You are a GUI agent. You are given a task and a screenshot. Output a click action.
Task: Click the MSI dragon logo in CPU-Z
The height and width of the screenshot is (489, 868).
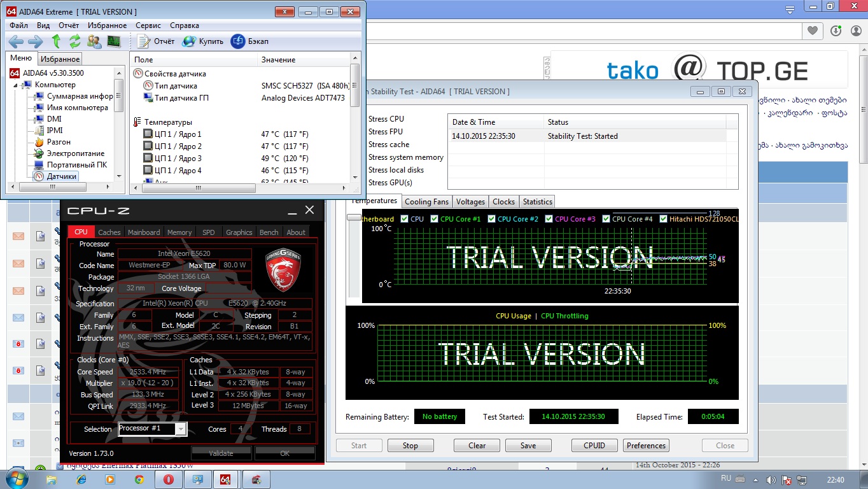[283, 270]
